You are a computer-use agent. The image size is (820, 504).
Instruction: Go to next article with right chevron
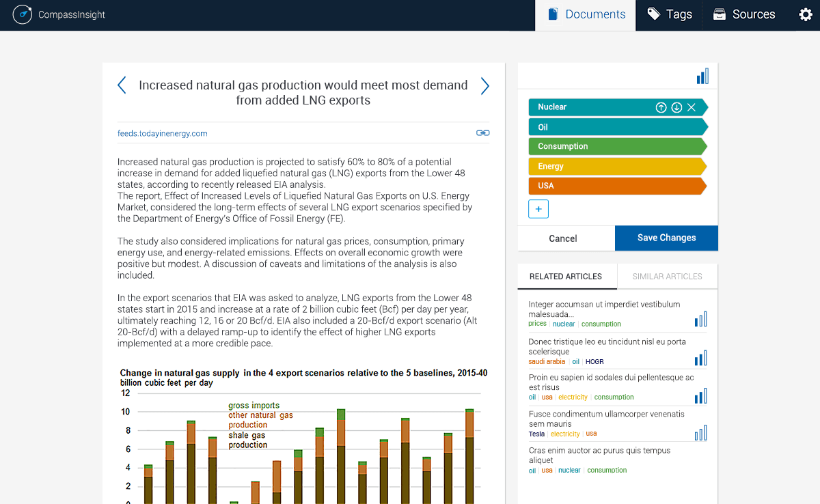click(485, 85)
